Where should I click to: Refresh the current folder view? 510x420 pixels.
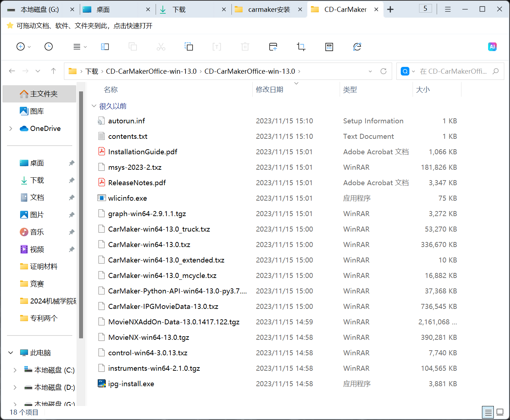(383, 71)
